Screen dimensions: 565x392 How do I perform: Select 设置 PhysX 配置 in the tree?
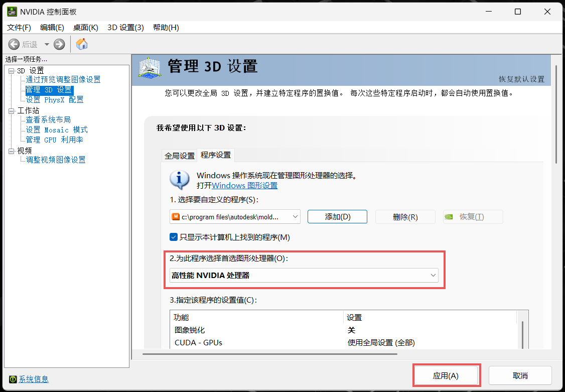point(54,99)
